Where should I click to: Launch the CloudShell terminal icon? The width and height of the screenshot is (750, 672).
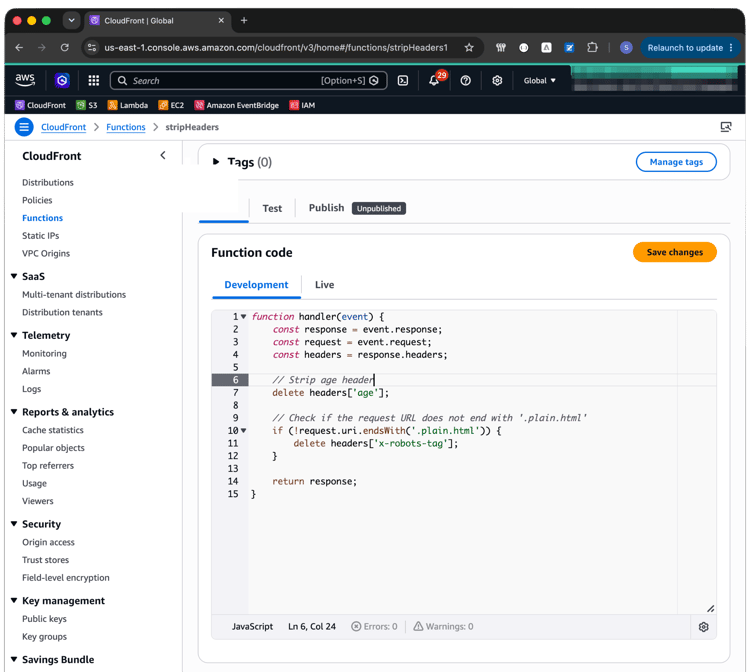403,80
